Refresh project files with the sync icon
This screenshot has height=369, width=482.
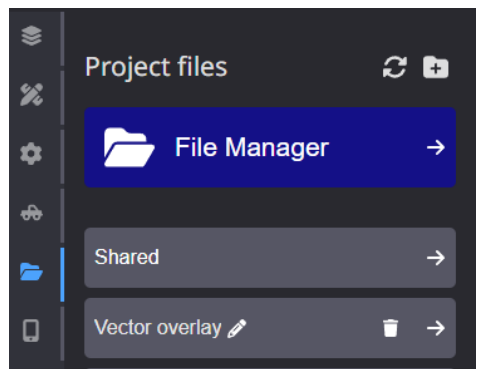395,67
